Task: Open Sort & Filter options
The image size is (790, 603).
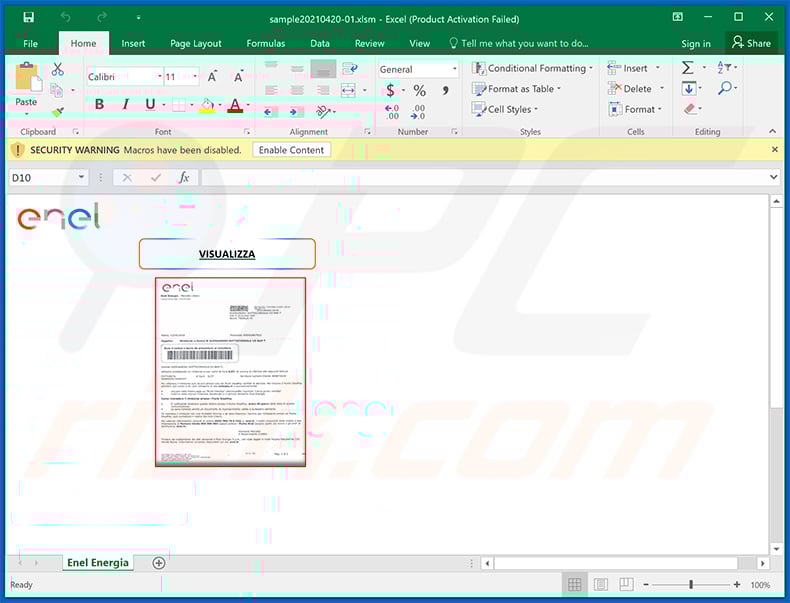Action: coord(727,68)
